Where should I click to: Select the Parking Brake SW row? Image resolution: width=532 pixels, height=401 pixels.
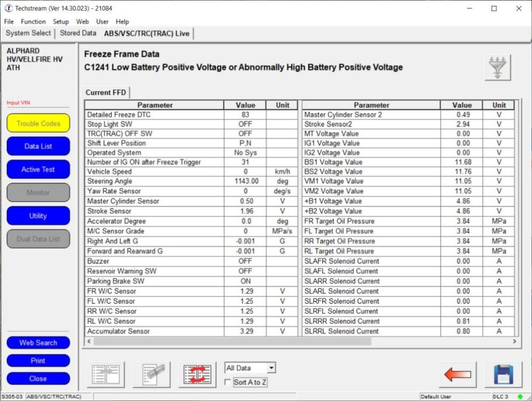[191, 281]
